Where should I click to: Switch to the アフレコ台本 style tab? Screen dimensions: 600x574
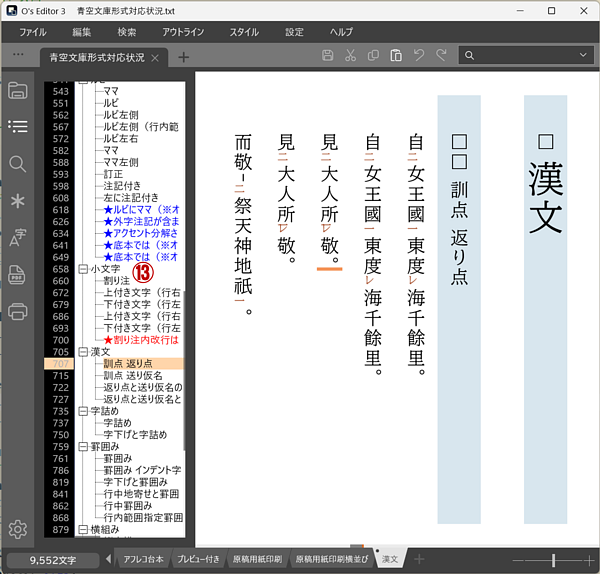(x=143, y=559)
